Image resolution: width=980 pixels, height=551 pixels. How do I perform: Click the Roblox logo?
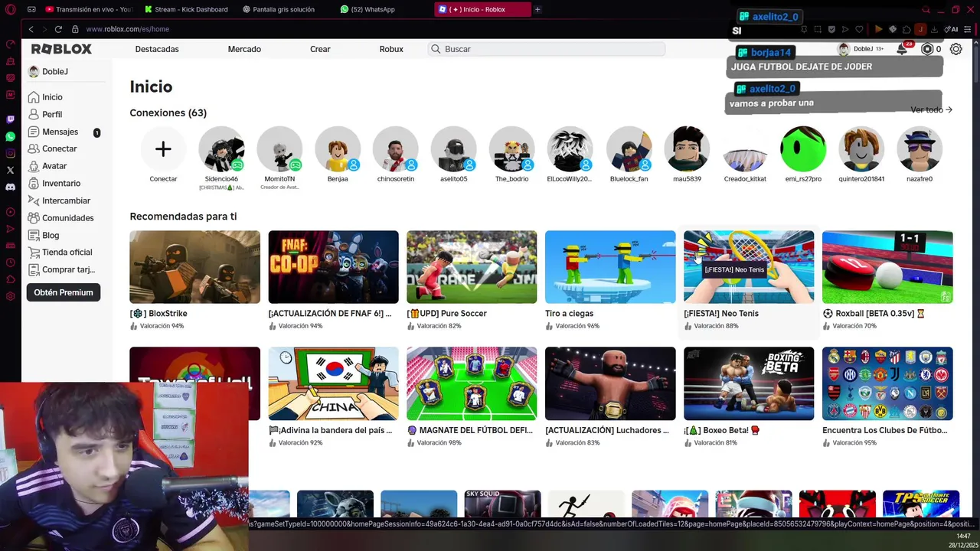tap(61, 49)
